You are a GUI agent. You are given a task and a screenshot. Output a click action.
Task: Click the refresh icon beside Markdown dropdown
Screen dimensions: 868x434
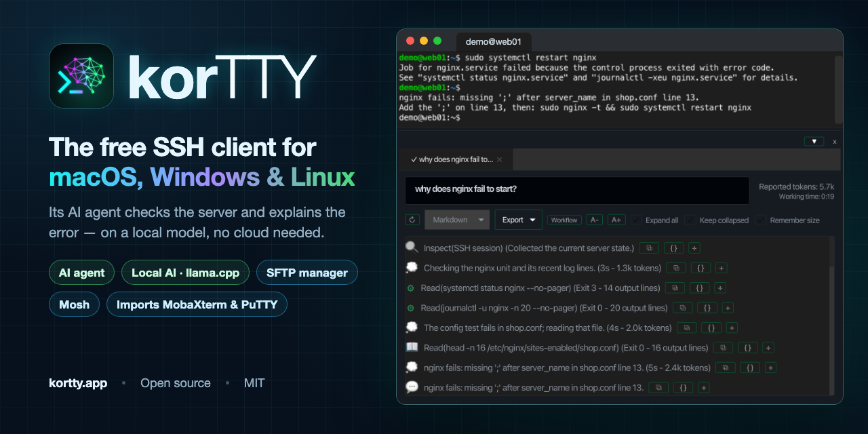[x=412, y=220]
